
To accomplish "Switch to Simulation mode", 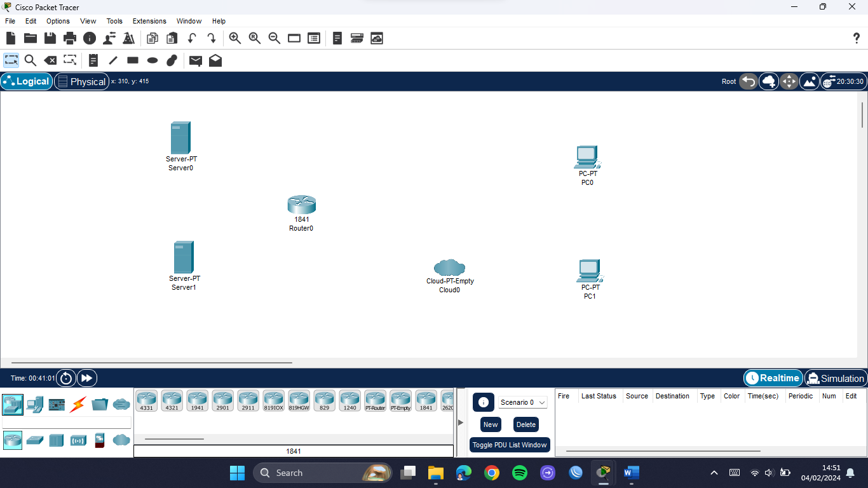I will [x=836, y=378].
